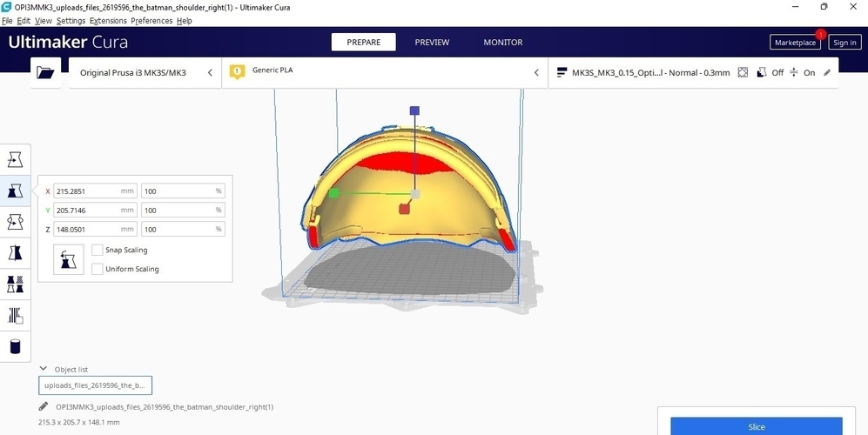Click the Cura app icon in title bar
The height and width of the screenshot is (435, 868).
click(6, 7)
